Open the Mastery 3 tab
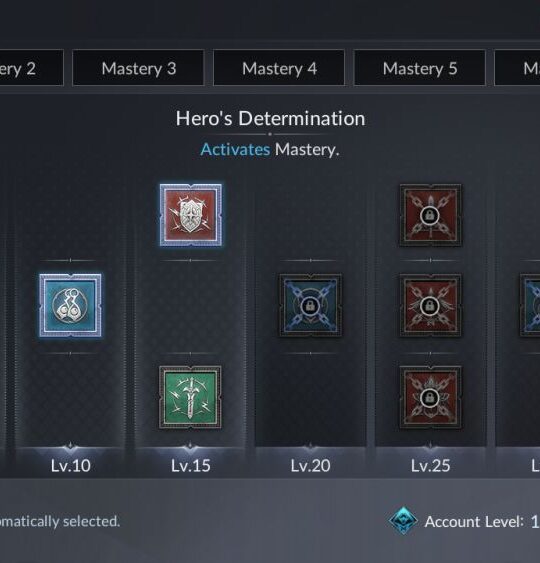Screen dimensions: 540x563 [x=139, y=68]
